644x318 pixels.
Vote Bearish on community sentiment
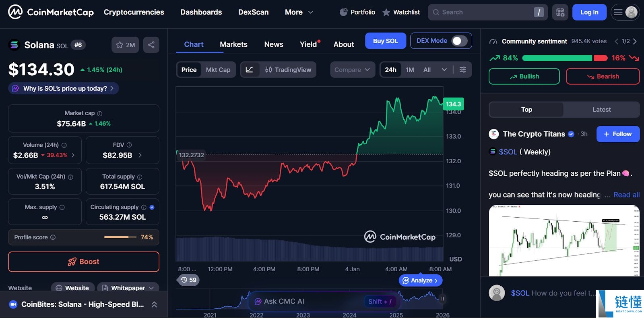(603, 77)
